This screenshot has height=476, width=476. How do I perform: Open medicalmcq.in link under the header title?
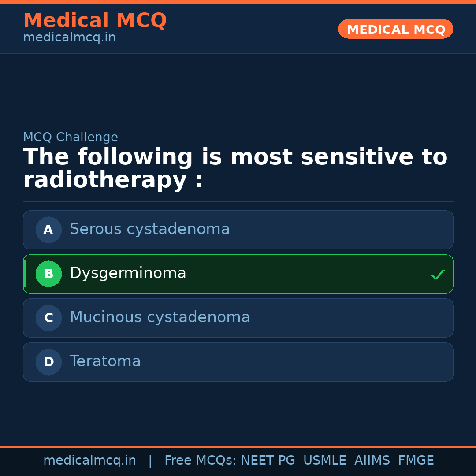pyautogui.click(x=69, y=37)
